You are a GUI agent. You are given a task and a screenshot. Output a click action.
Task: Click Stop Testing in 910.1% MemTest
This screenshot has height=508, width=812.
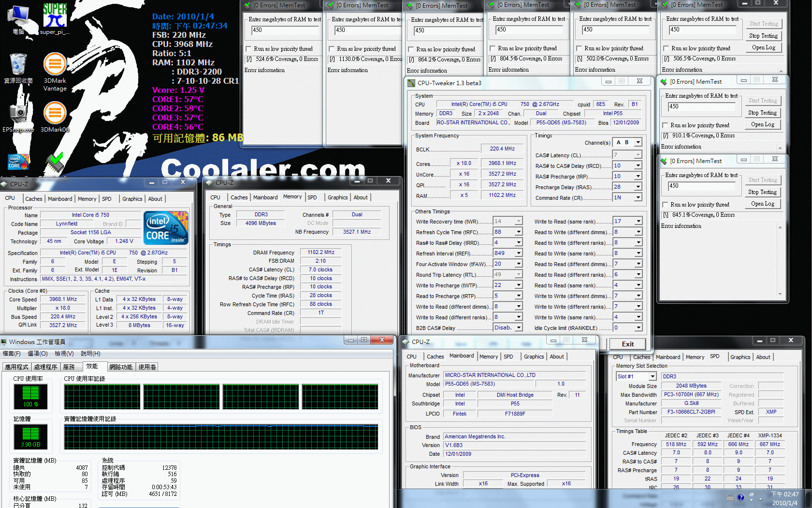click(x=762, y=113)
